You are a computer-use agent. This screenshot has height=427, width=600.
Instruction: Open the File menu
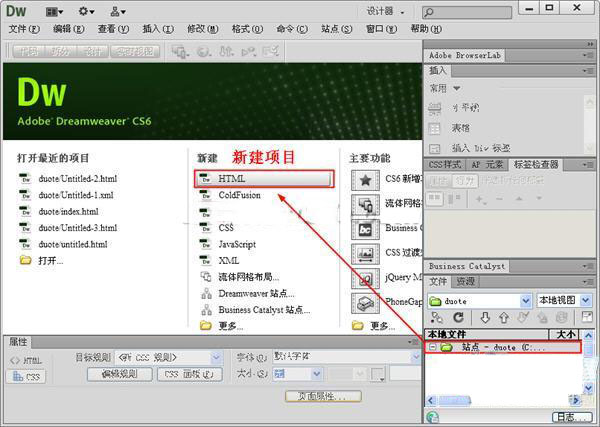point(24,29)
